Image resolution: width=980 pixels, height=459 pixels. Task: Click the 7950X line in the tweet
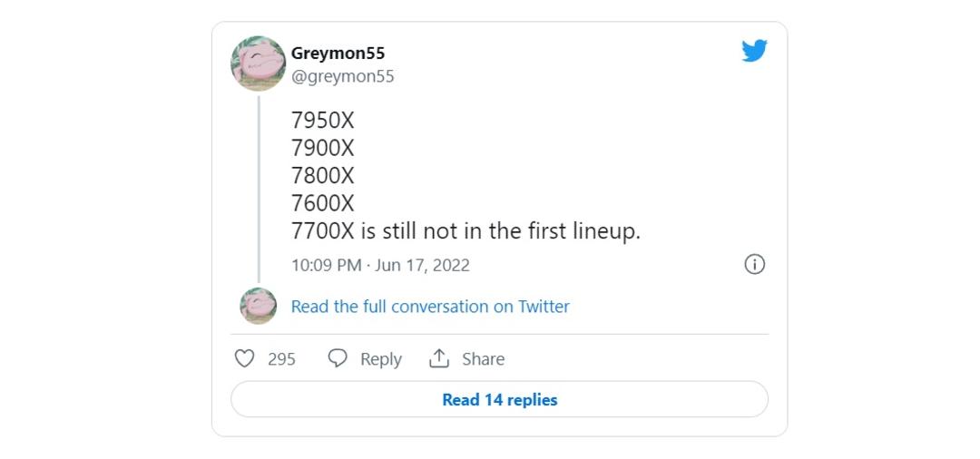point(322,121)
